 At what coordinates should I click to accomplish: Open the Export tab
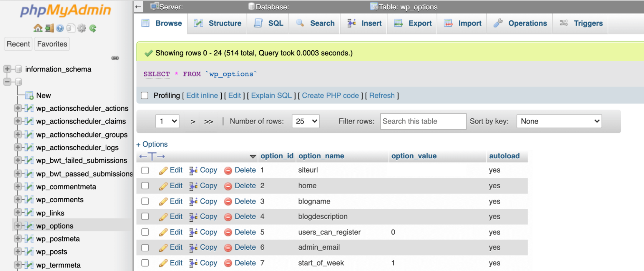tap(413, 23)
